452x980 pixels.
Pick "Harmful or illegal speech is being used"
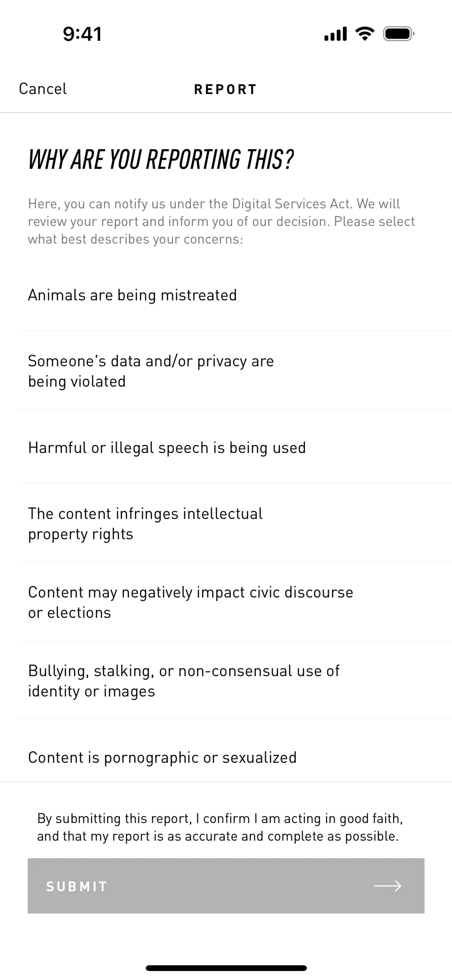pyautogui.click(x=167, y=448)
